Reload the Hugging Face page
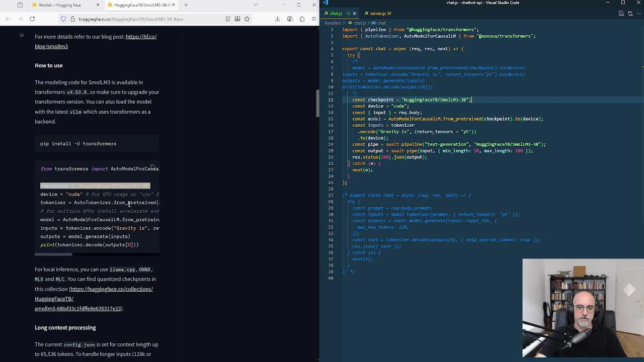The height and width of the screenshot is (362, 644). click(x=32, y=19)
